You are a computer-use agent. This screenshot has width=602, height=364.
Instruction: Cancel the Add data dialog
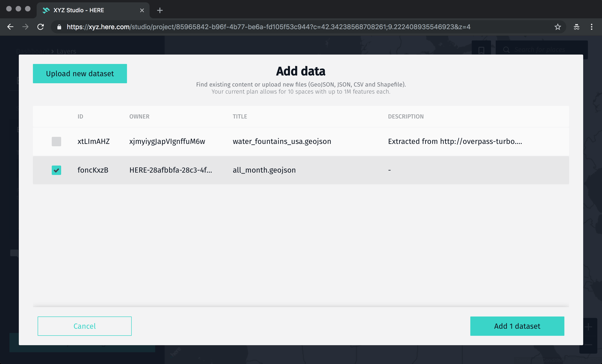coord(84,326)
